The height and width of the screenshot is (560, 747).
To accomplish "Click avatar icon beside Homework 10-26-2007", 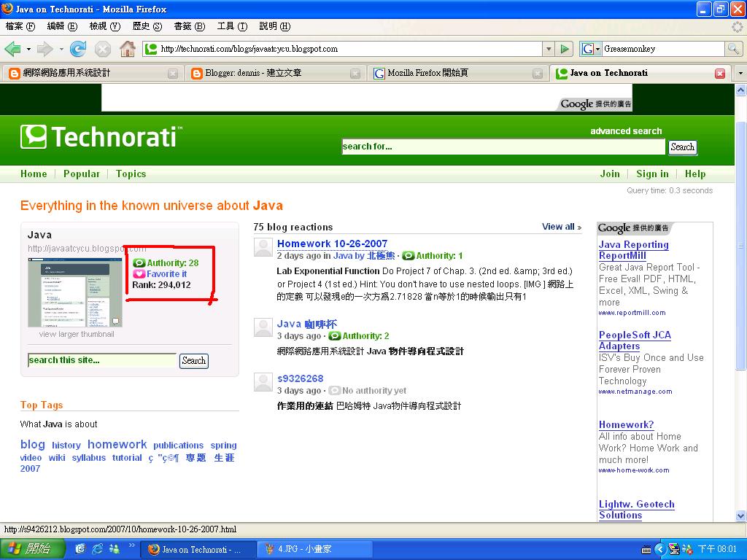I will [x=263, y=247].
